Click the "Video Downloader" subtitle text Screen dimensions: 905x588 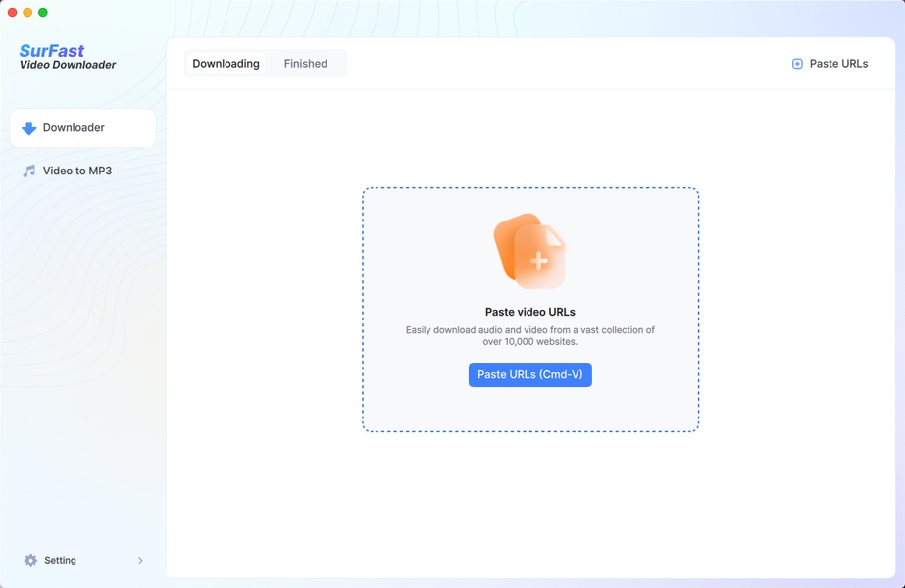click(68, 66)
